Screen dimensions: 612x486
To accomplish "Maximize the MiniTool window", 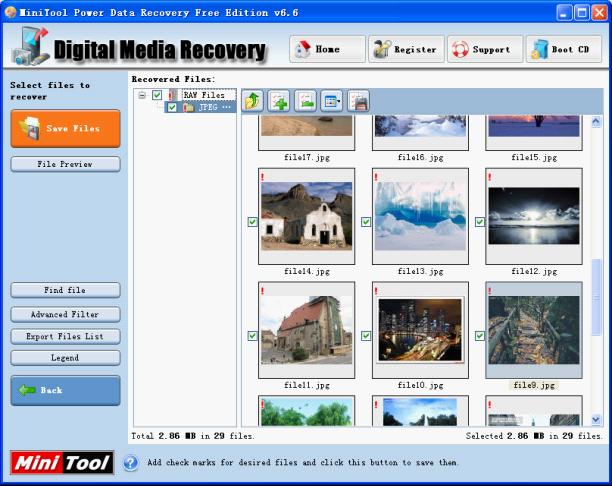I will pos(582,13).
